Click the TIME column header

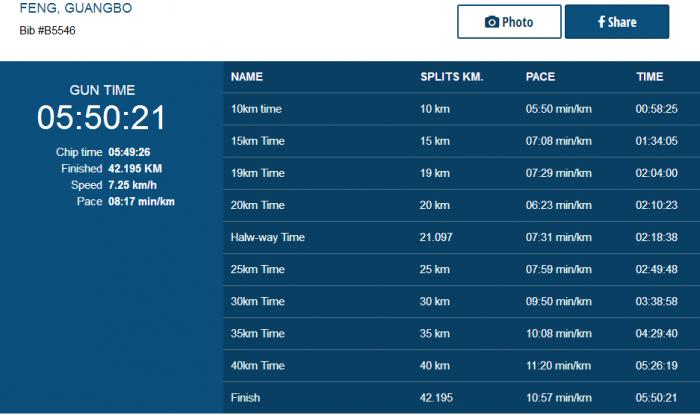(x=649, y=77)
